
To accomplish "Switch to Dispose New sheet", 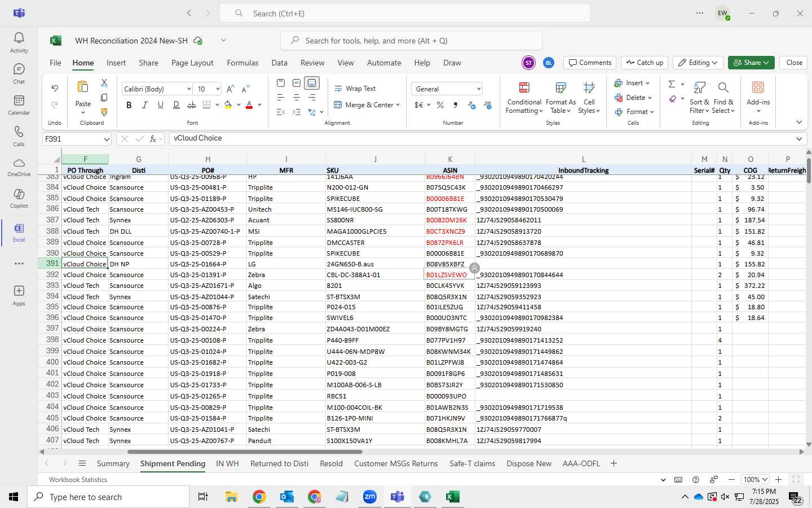I will click(x=528, y=463).
